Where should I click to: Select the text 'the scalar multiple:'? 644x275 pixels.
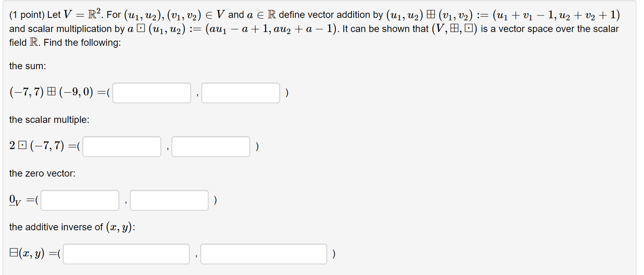[x=49, y=119]
